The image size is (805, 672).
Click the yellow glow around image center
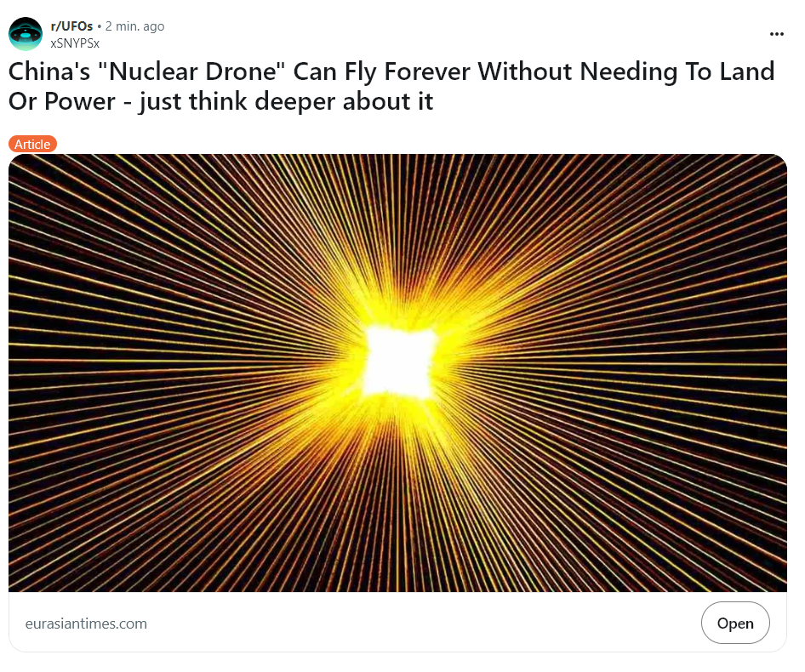pyautogui.click(x=399, y=362)
